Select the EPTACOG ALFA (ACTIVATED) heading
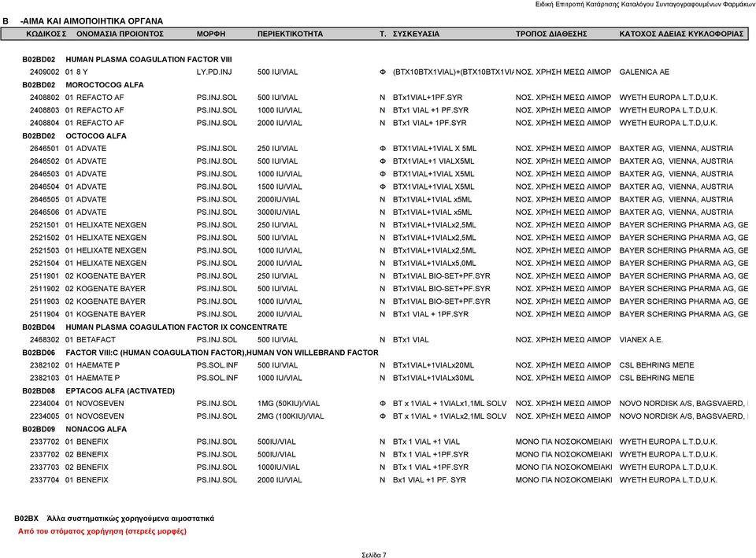The image size is (756, 558). pyautogui.click(x=120, y=391)
